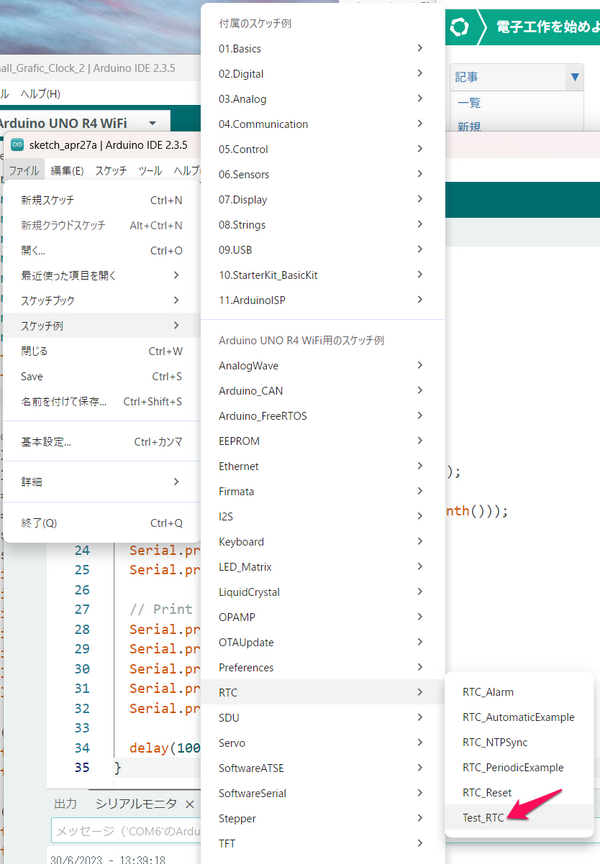This screenshot has width=600, height=864.
Task: Open Stepper examples submenu
Action: [x=322, y=819]
